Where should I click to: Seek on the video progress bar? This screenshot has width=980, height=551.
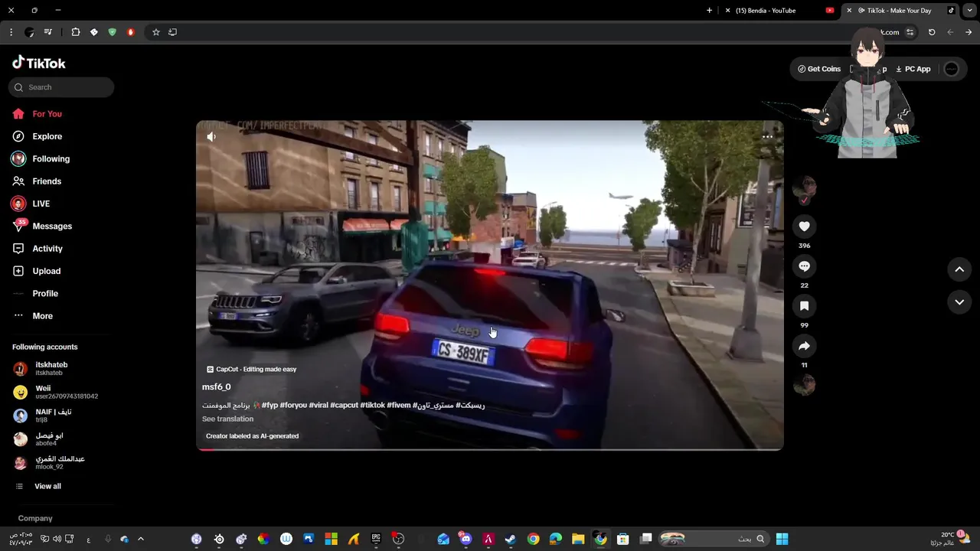[x=490, y=449]
